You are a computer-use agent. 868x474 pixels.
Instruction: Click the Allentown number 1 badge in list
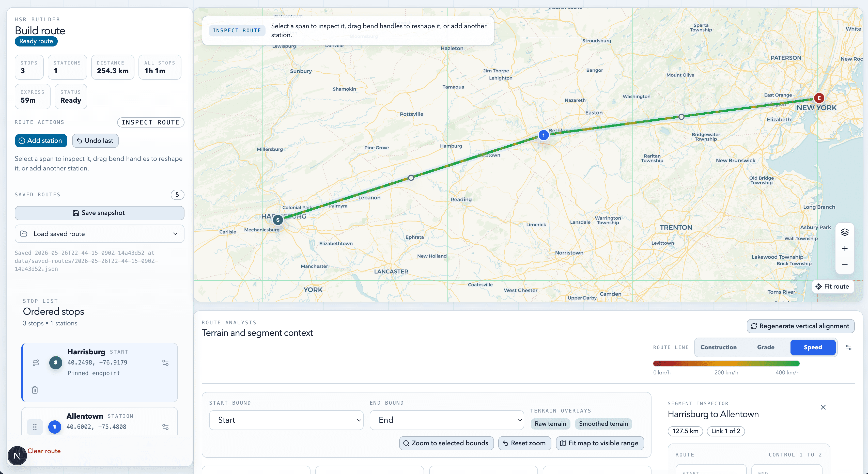click(x=55, y=427)
